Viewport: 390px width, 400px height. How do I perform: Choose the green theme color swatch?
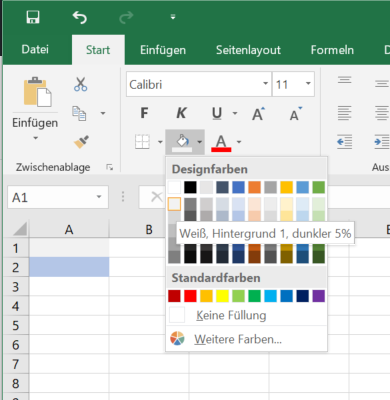tap(318, 187)
